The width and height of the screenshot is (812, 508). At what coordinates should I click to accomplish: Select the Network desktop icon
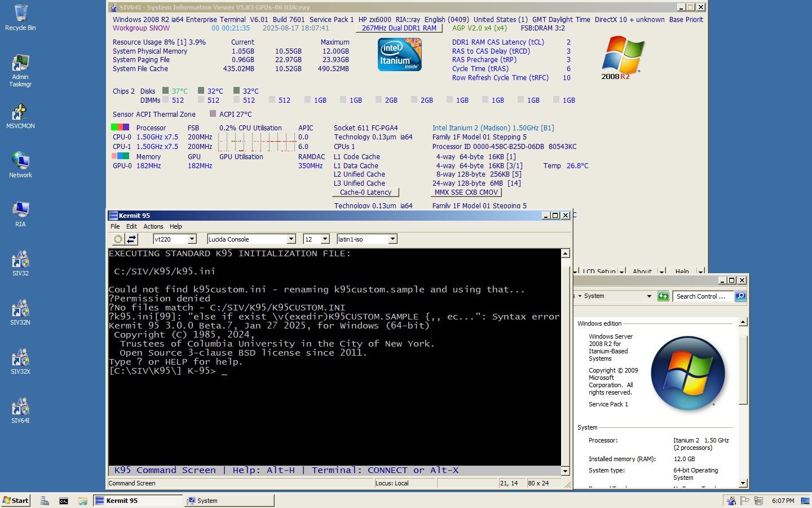20,165
